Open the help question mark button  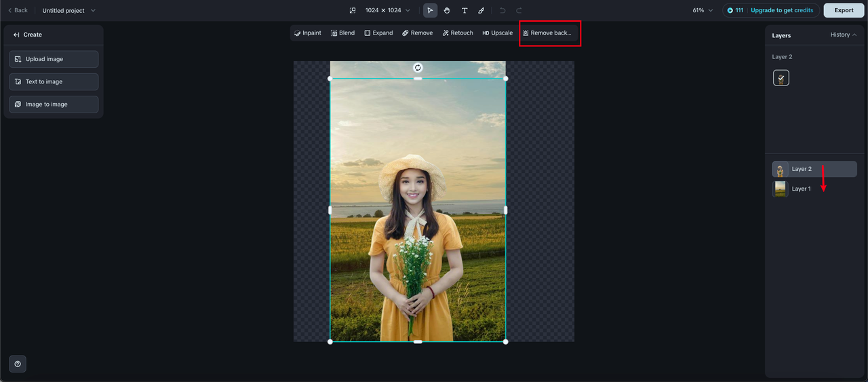[x=18, y=364]
